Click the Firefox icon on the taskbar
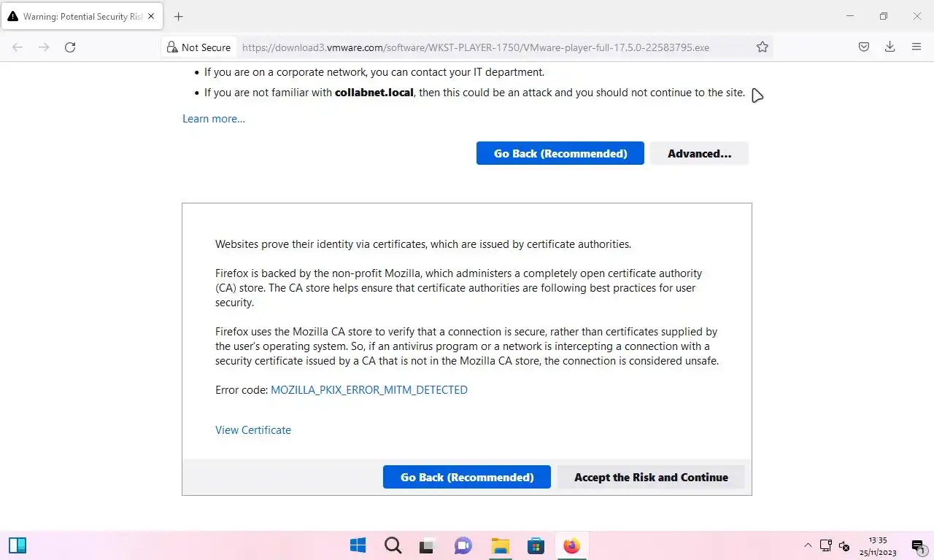This screenshot has width=934, height=560. click(571, 545)
